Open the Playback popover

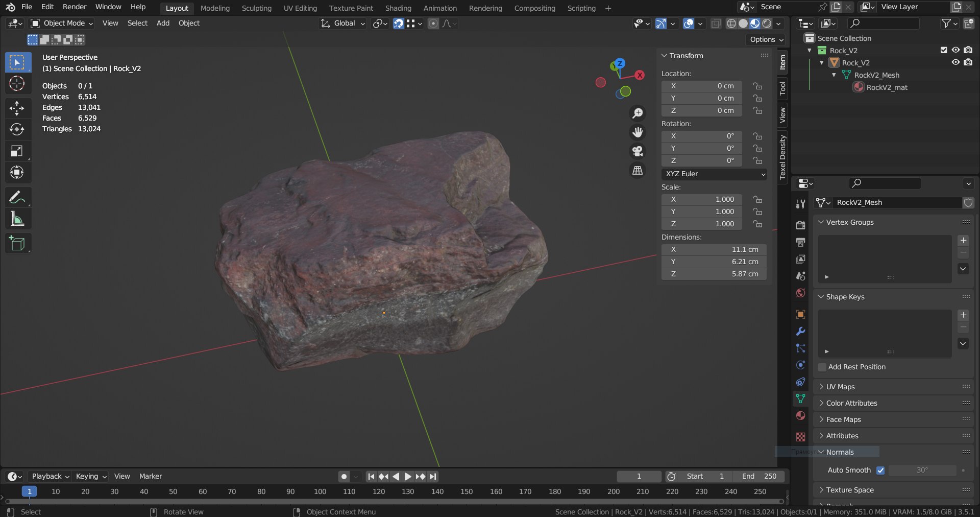(x=50, y=476)
